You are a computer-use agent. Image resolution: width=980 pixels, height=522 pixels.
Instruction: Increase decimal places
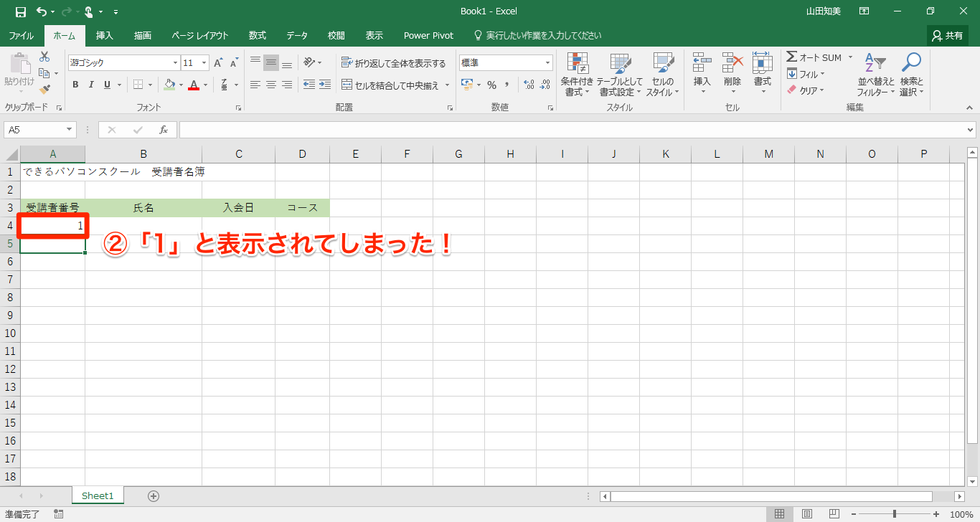[529, 85]
